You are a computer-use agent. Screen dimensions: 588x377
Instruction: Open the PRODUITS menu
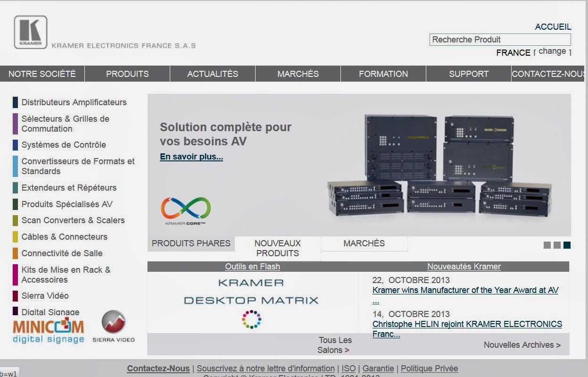click(127, 74)
